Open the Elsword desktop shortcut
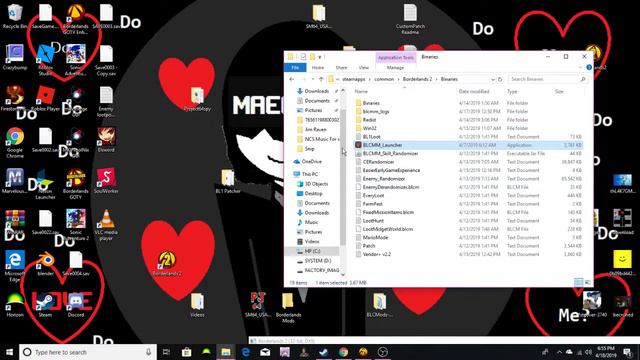 (106, 140)
